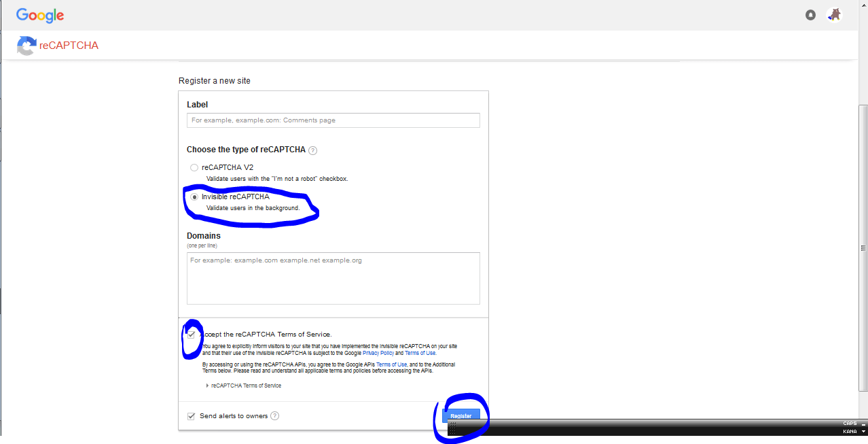Open the notifications bell icon
This screenshot has width=868, height=444.
pyautogui.click(x=810, y=15)
